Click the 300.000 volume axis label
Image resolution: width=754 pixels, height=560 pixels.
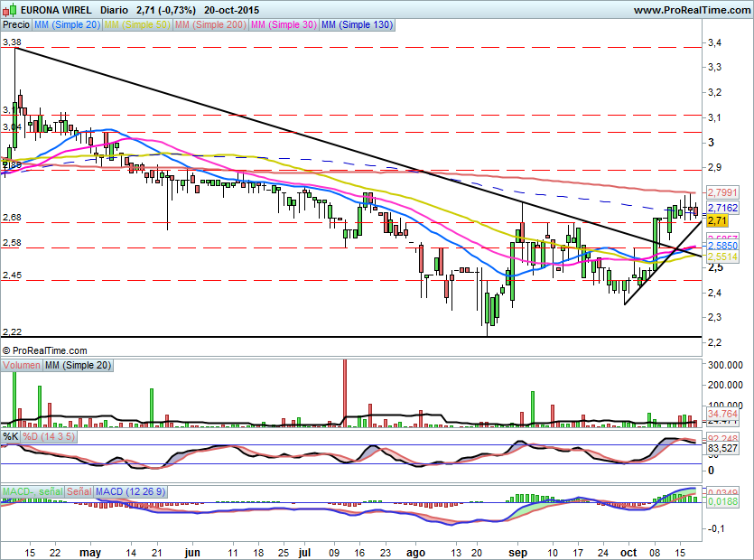[725, 365]
